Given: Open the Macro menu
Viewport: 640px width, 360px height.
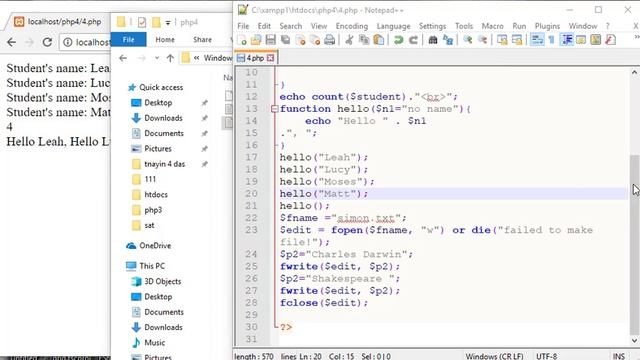Looking at the screenshot, I should coord(493,26).
